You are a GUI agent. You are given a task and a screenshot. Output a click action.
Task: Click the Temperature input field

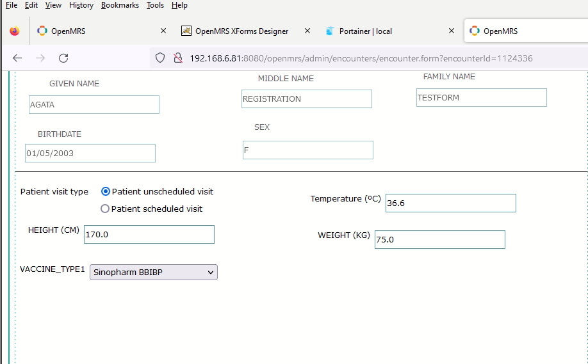451,203
